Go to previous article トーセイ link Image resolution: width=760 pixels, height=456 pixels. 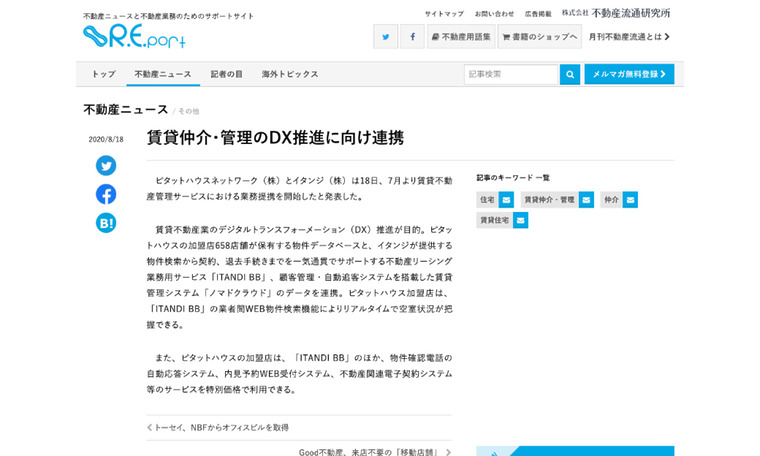coord(218,427)
